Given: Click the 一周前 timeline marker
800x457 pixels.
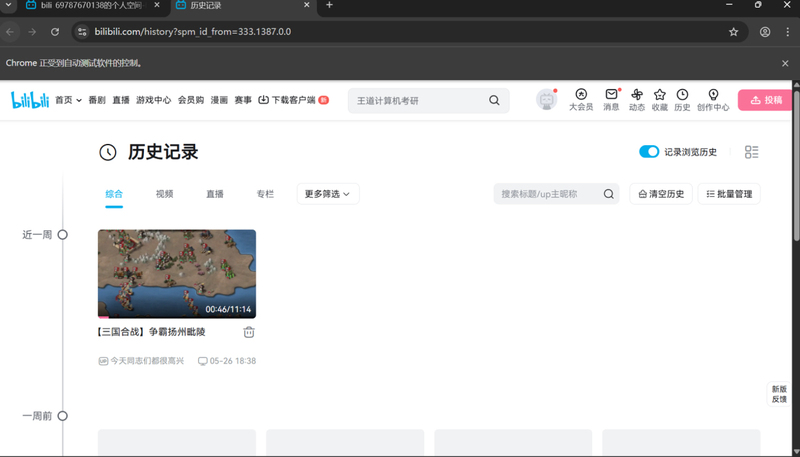Looking at the screenshot, I should point(63,416).
